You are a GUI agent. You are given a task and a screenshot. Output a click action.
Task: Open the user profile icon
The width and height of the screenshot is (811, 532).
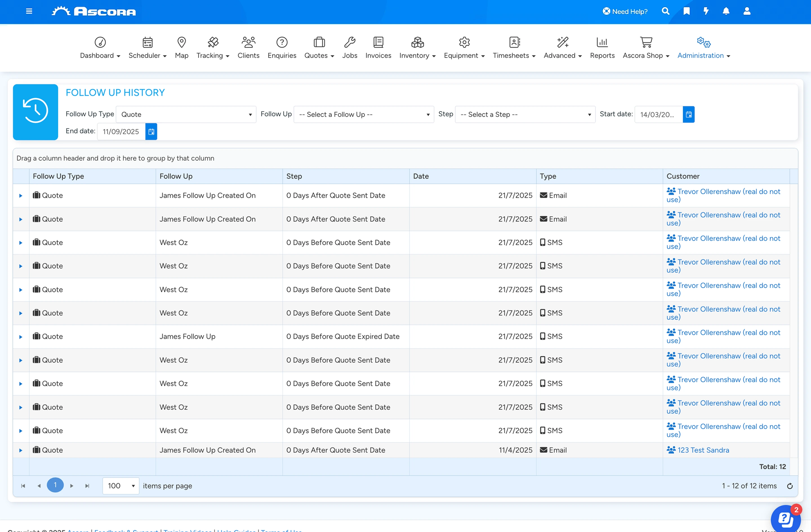pos(747,11)
